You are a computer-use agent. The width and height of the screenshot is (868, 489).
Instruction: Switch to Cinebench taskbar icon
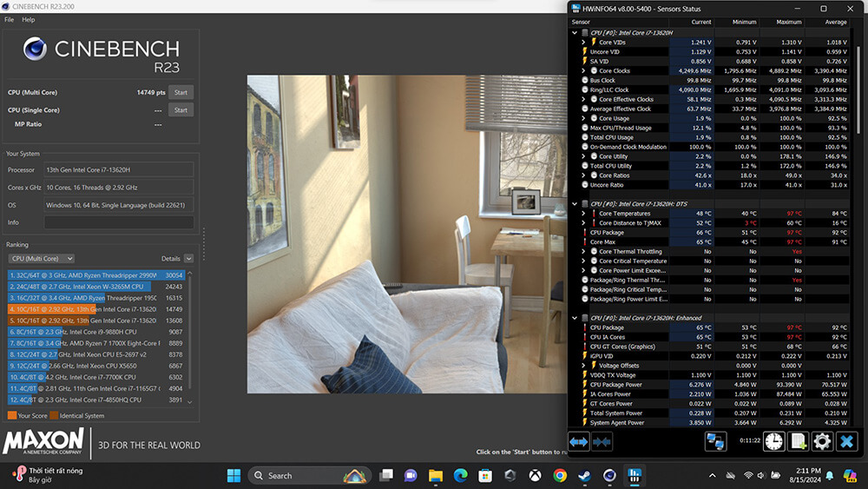pyautogui.click(x=609, y=476)
